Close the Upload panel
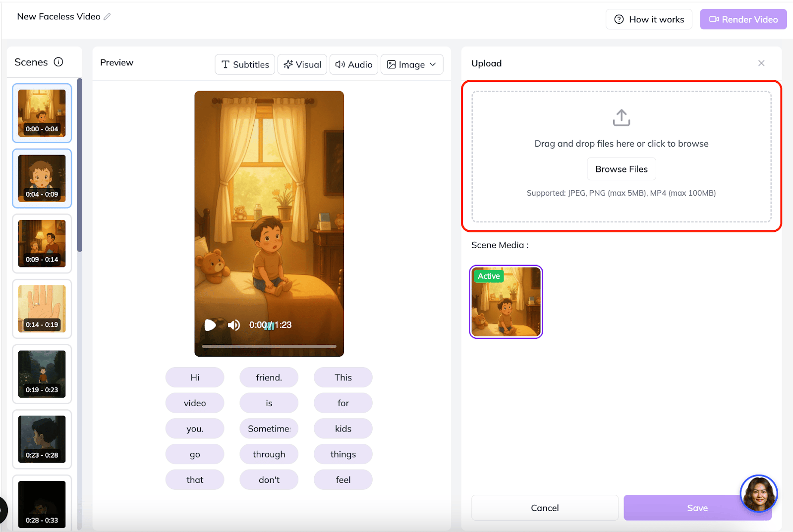Image resolution: width=793 pixels, height=532 pixels. tap(761, 63)
